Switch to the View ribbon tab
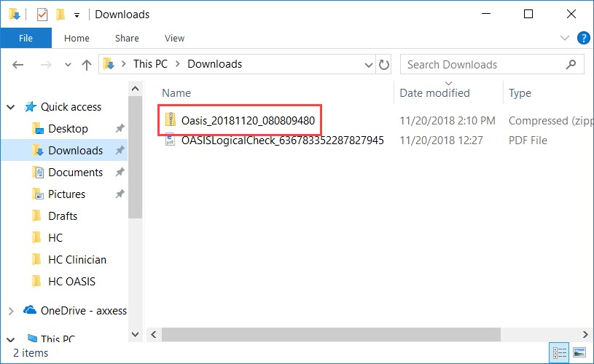 point(174,38)
